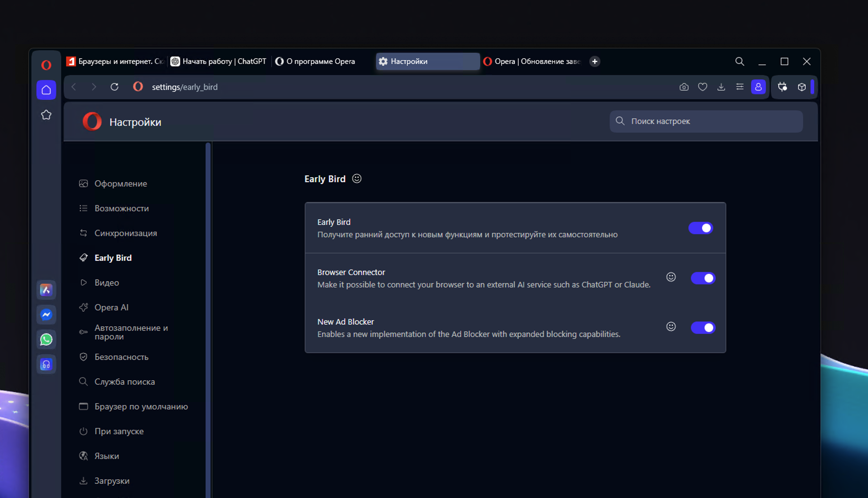
Task: Click the profile account icon
Action: point(758,87)
